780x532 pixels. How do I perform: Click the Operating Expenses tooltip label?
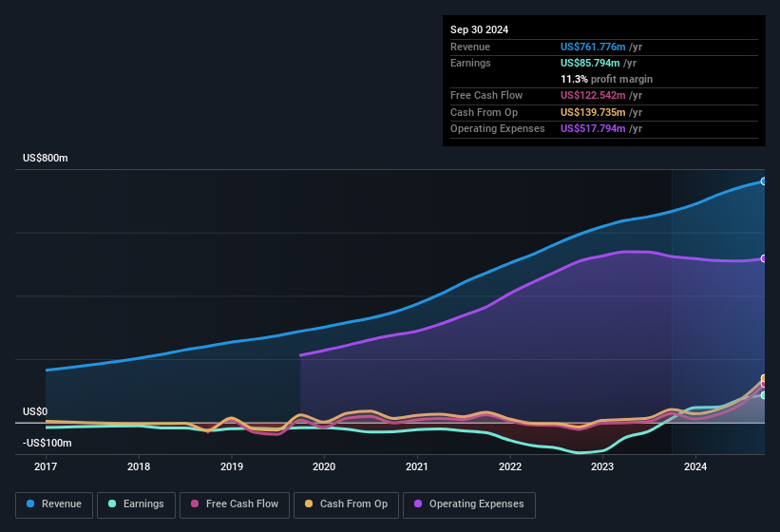coord(498,129)
